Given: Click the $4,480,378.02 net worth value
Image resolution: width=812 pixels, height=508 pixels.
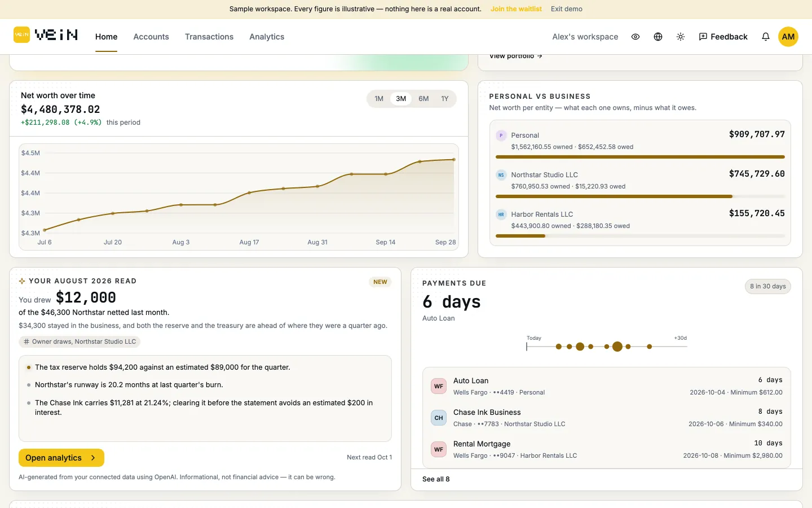Looking at the screenshot, I should tap(60, 110).
